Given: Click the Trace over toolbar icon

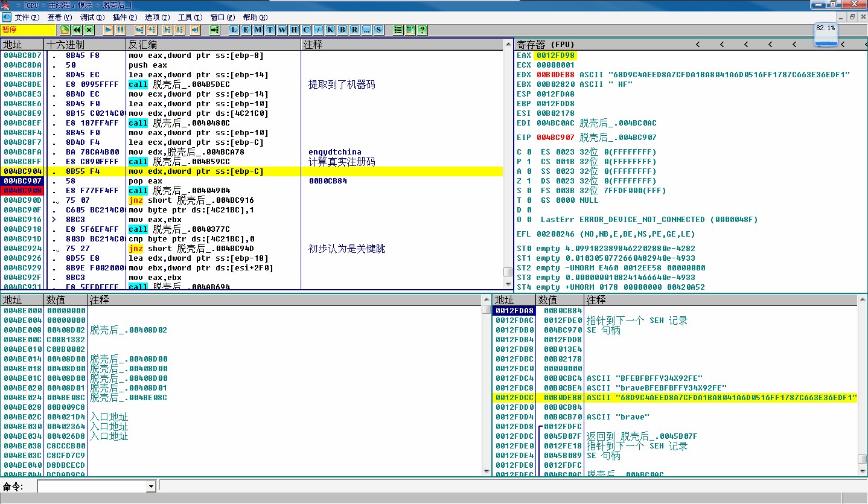Looking at the screenshot, I should point(178,30).
